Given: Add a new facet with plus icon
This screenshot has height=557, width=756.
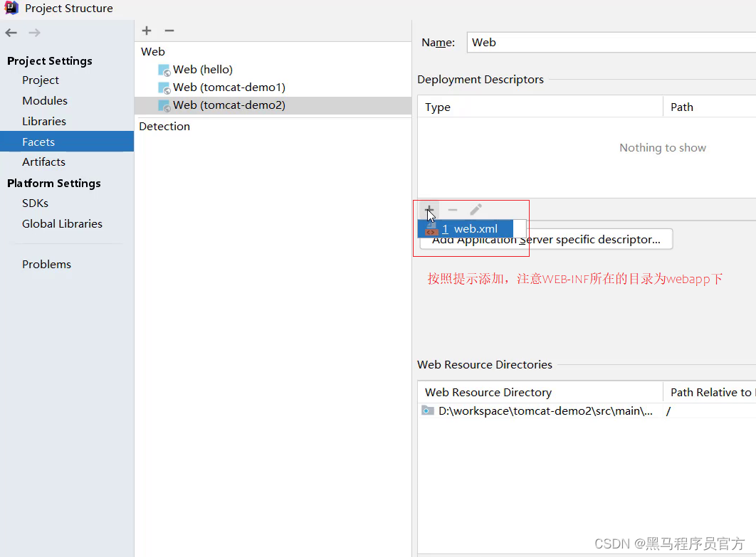Looking at the screenshot, I should coord(147,31).
